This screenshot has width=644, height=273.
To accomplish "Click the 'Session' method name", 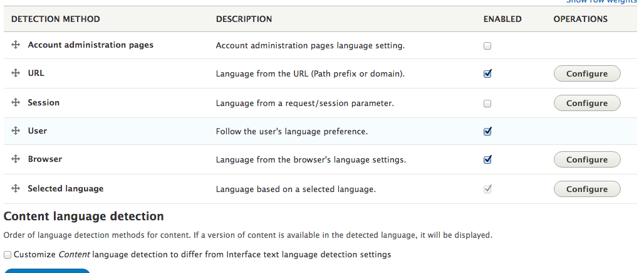I will click(x=43, y=102).
